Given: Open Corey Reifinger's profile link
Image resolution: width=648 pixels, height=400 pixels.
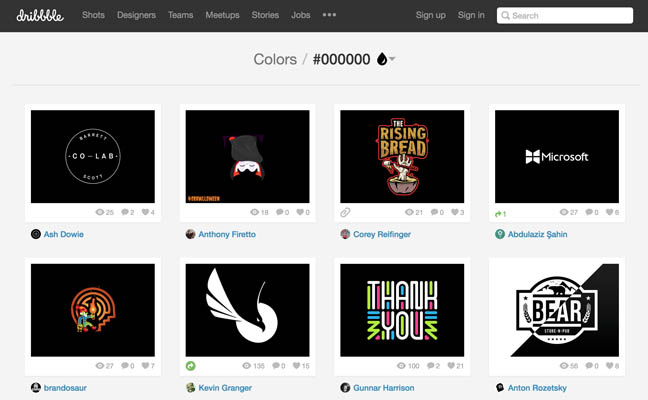Looking at the screenshot, I should click(x=382, y=234).
